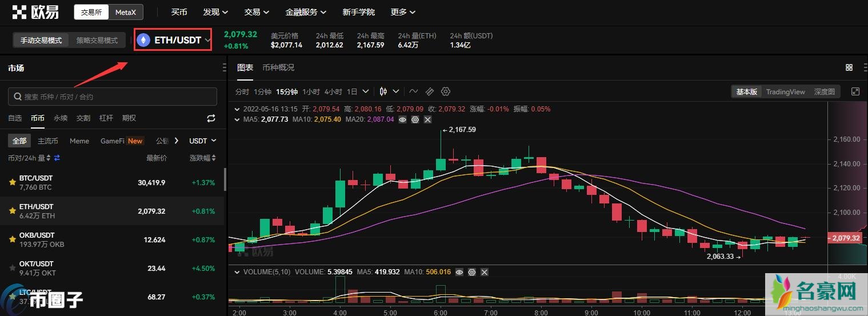Open chart settings gear icon
868x316 pixels.
[x=446, y=91]
